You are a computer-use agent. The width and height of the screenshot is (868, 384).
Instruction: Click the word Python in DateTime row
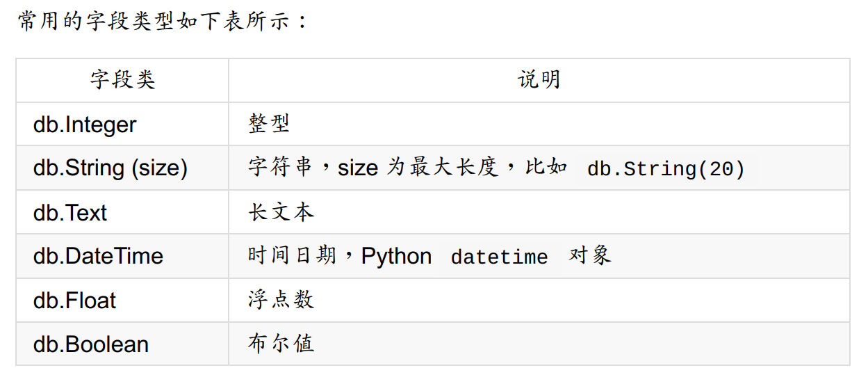[x=396, y=257]
